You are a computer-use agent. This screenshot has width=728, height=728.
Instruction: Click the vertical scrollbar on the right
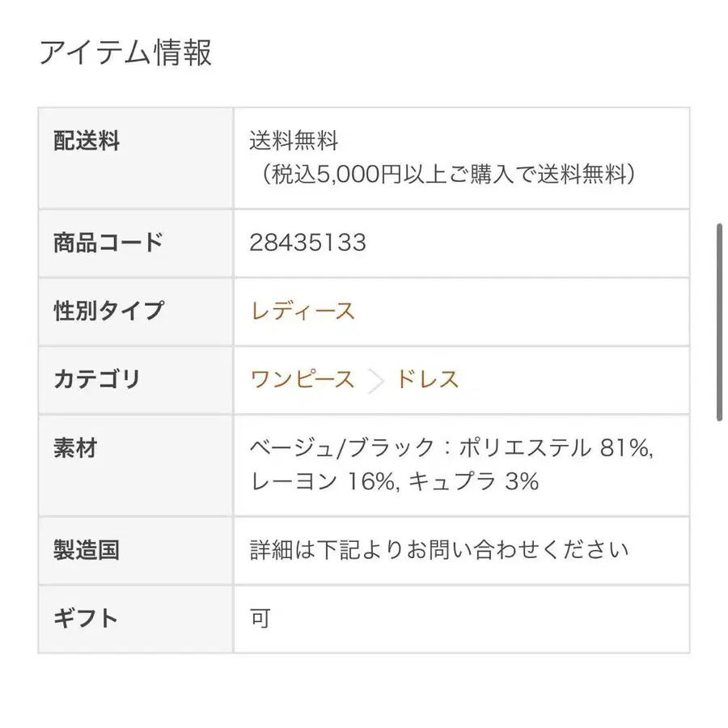[719, 322]
